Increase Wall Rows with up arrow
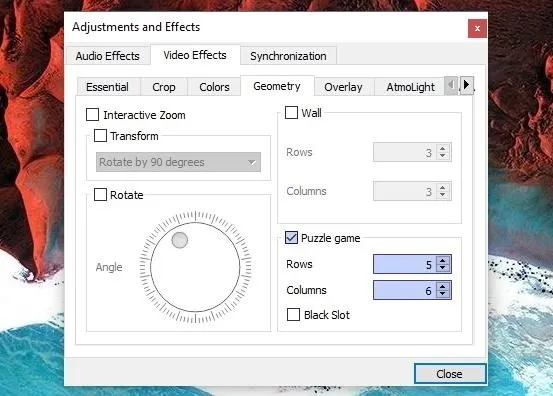This screenshot has height=396, width=553. click(x=443, y=148)
